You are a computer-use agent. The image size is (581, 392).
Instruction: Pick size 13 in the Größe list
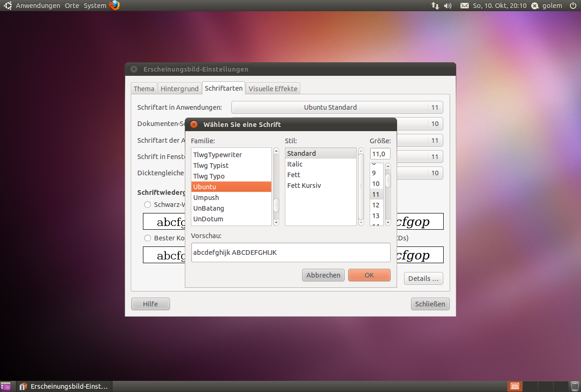[x=377, y=216]
